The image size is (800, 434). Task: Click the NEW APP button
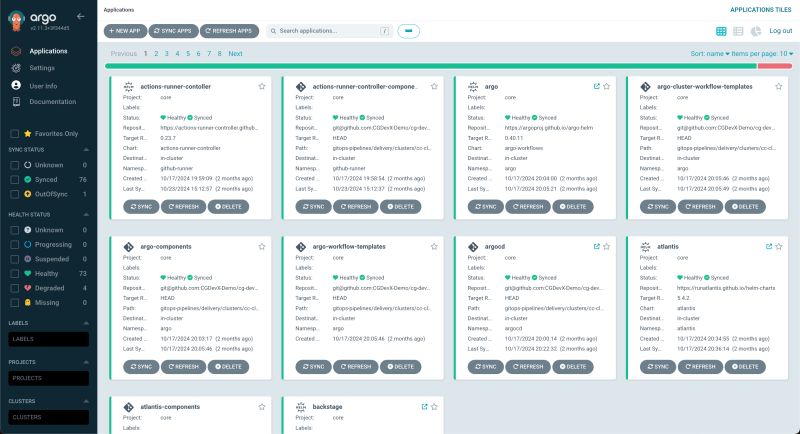pyautogui.click(x=125, y=31)
